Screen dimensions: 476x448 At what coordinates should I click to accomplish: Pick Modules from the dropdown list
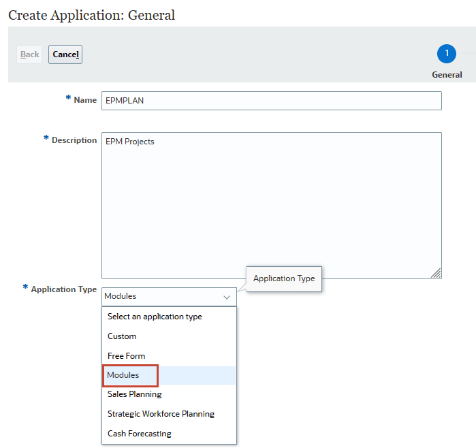point(169,375)
